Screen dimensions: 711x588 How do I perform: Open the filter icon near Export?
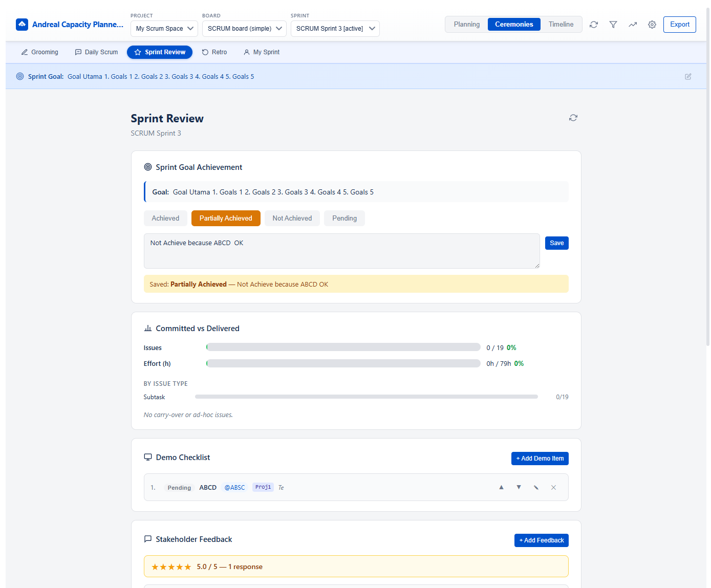tap(613, 24)
